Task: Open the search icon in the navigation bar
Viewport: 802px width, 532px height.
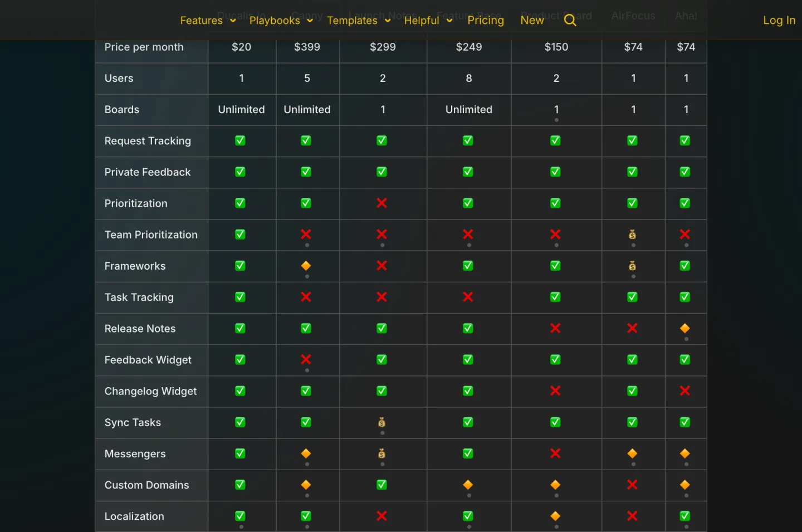Action: click(570, 21)
